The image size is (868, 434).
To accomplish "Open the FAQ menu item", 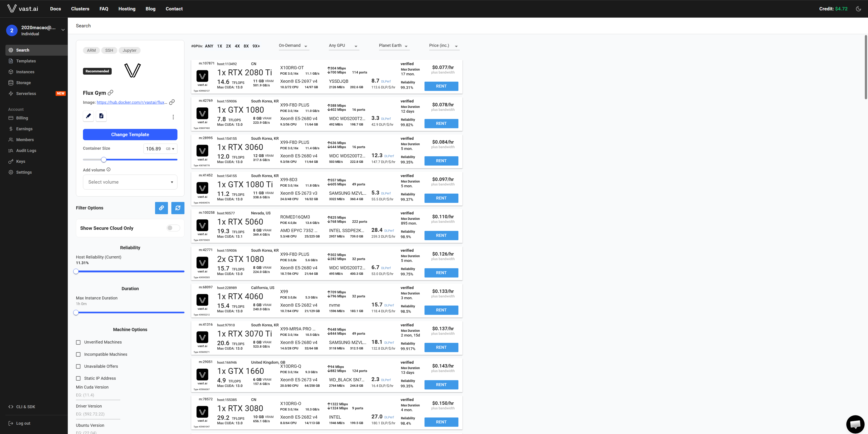I will click(x=104, y=9).
